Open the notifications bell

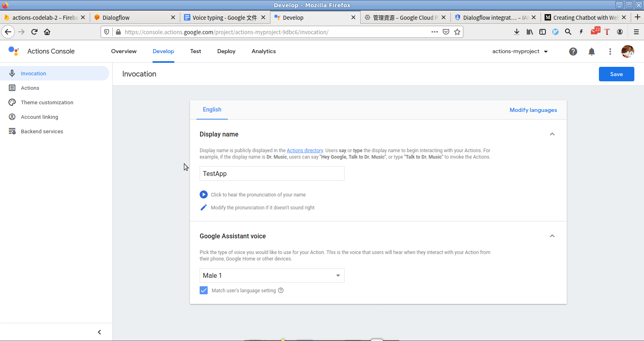pyautogui.click(x=592, y=52)
